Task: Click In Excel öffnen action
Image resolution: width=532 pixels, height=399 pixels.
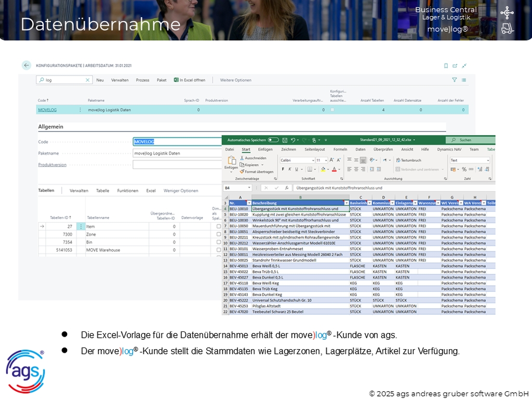Action: (190, 80)
